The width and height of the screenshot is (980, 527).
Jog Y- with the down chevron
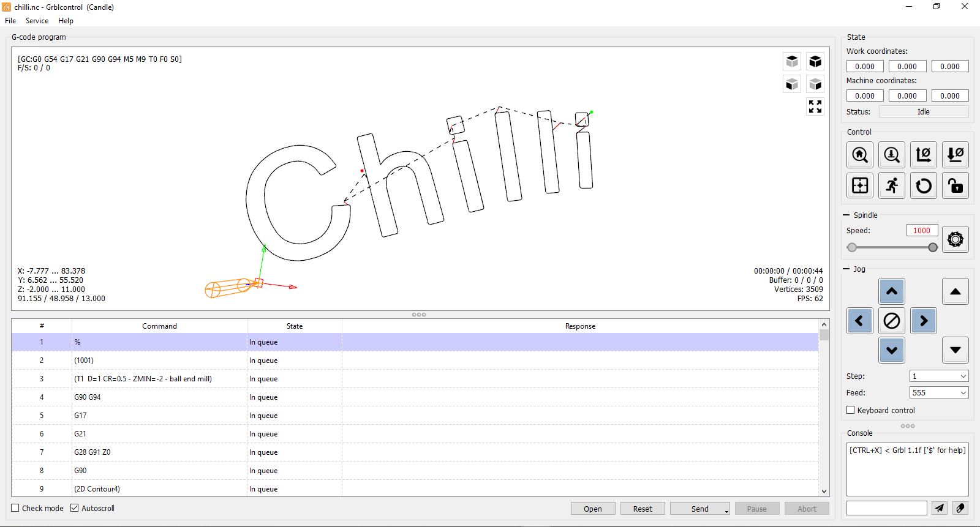892,350
